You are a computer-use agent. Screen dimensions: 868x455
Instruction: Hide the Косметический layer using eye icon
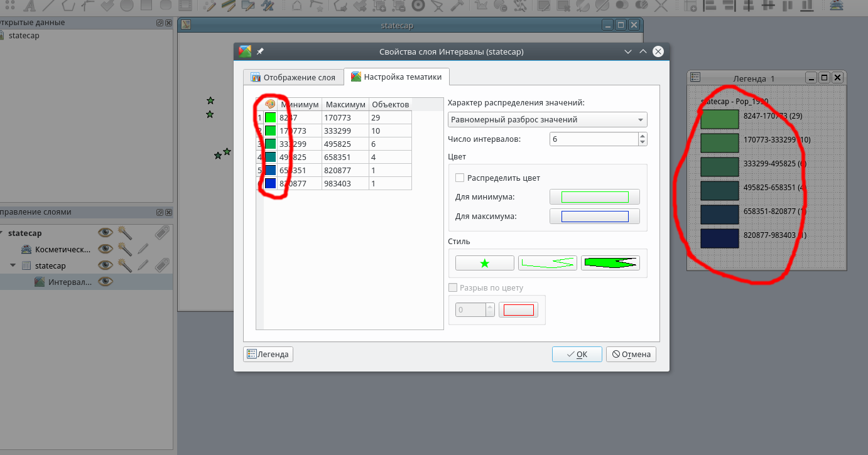point(105,249)
